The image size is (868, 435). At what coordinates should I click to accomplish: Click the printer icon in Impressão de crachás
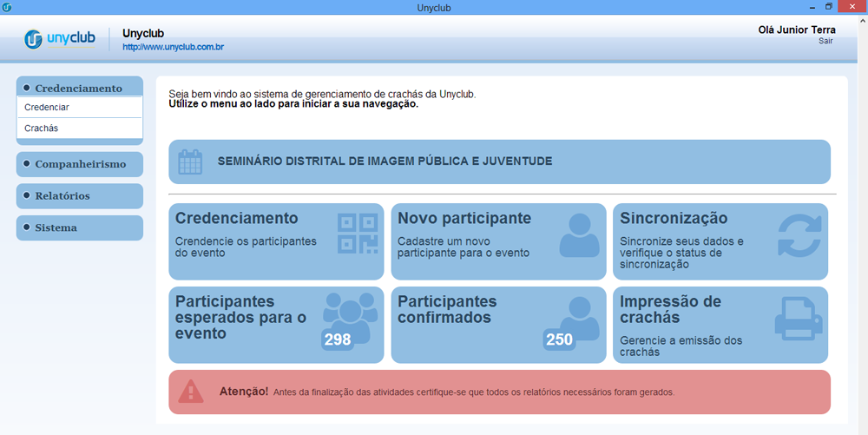(799, 319)
